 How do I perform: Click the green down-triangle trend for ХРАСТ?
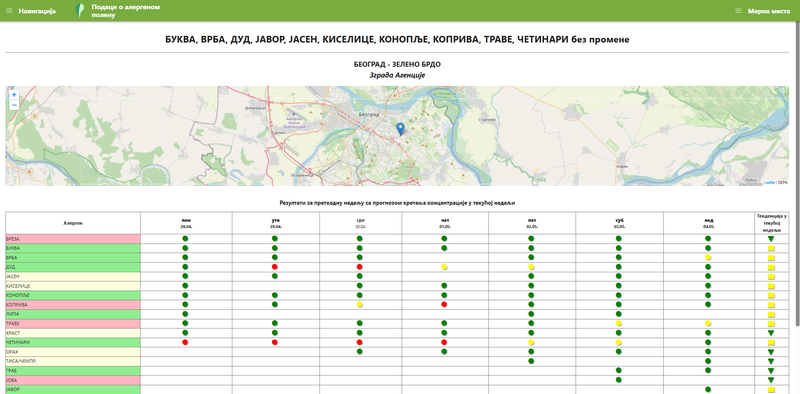point(771,333)
